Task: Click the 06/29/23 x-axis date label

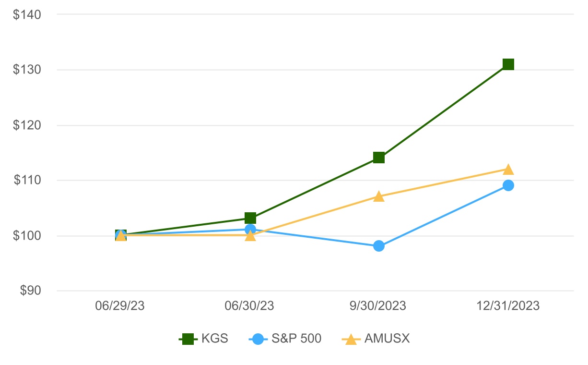Action: [x=121, y=306]
